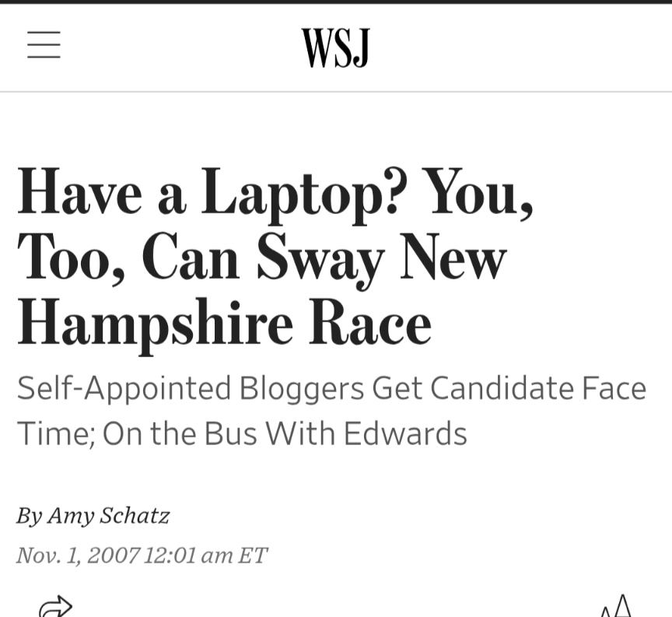The height and width of the screenshot is (617, 672).
Task: Click "Hampshire Race" in the headline
Action: tap(224, 321)
